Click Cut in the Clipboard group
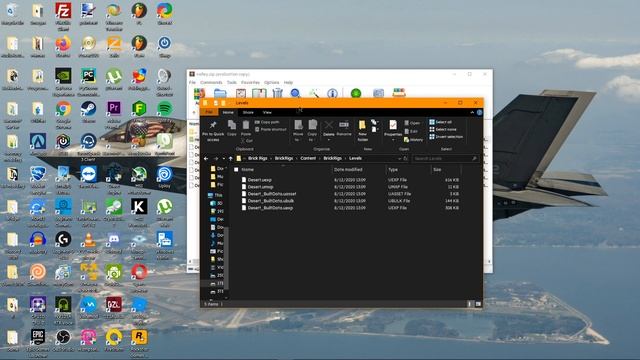This screenshot has width=640, height=360. 247,140
